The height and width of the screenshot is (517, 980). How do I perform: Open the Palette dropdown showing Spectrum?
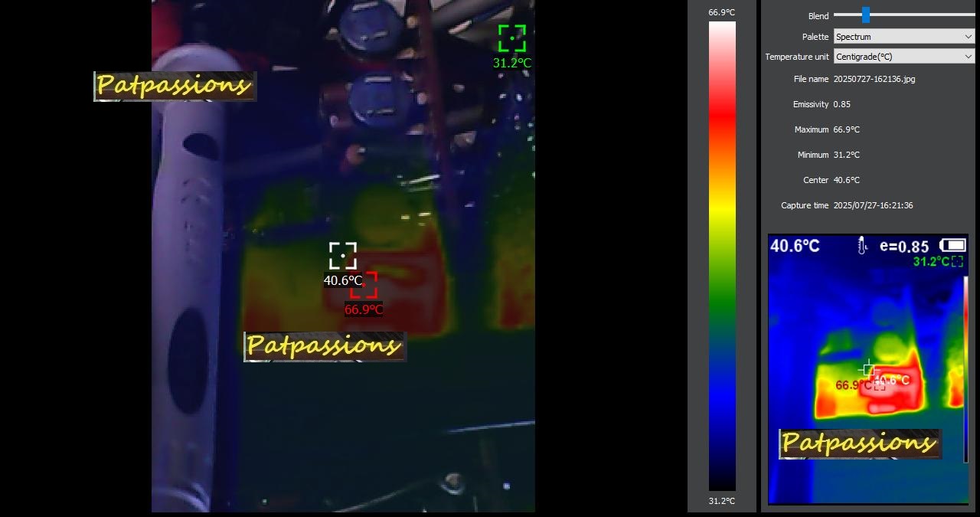click(903, 37)
